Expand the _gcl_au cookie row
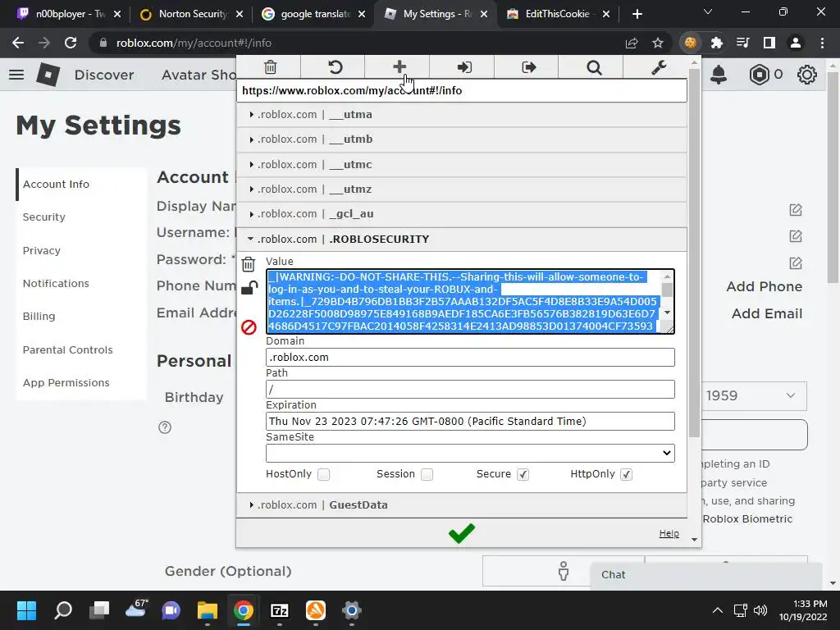This screenshot has width=840, height=630. 462,214
